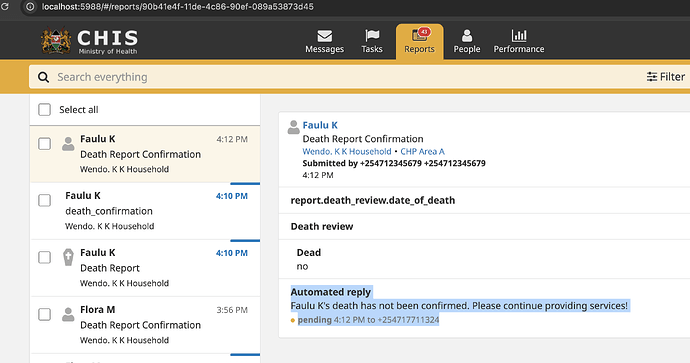Check the Faulu K Death Report Confirmation checkbox
This screenshot has width=690, height=363.
point(44,144)
